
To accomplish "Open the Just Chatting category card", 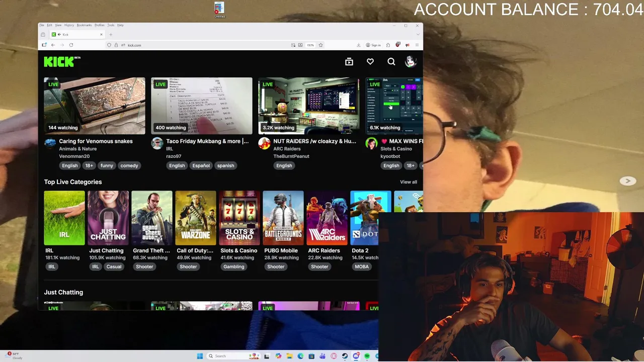I will click(108, 218).
